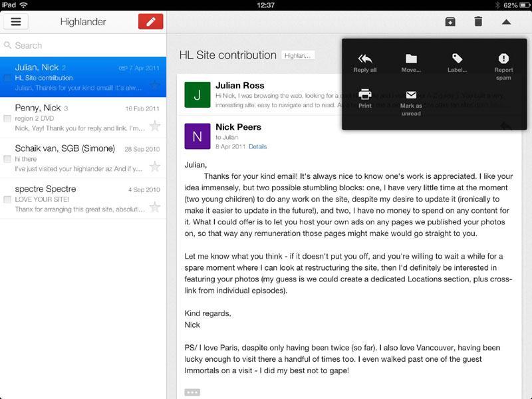Archive the open conversation
Viewport: 532px width, 399px height.
(x=450, y=22)
